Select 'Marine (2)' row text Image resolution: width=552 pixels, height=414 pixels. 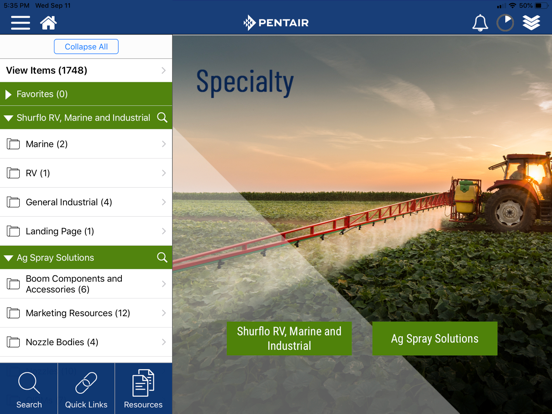click(x=46, y=144)
